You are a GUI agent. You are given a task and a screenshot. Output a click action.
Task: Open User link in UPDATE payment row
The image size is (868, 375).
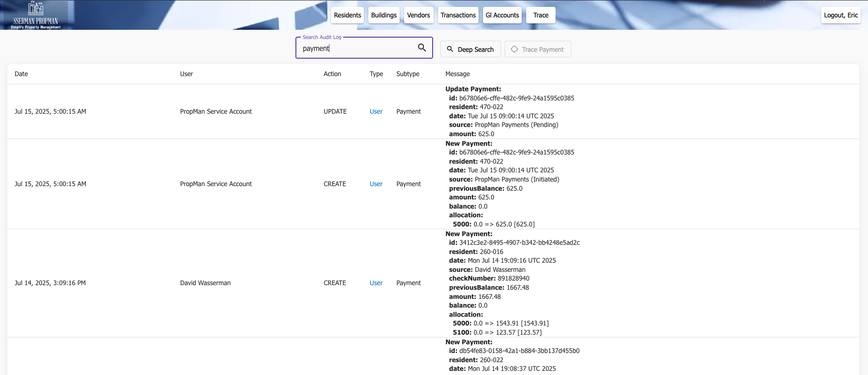tap(376, 111)
